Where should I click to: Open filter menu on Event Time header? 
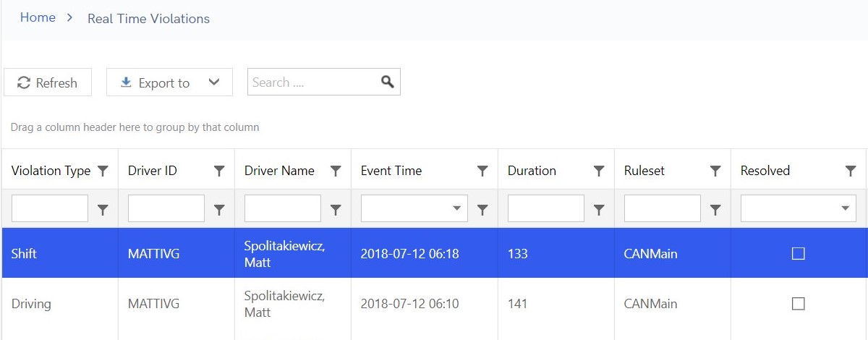pos(482,171)
